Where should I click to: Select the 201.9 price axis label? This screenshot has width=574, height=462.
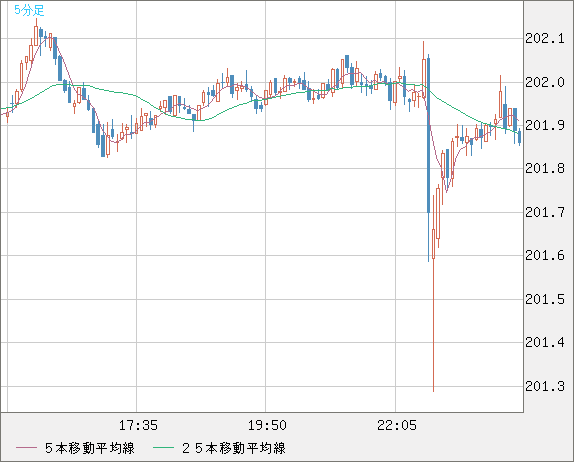click(545, 126)
